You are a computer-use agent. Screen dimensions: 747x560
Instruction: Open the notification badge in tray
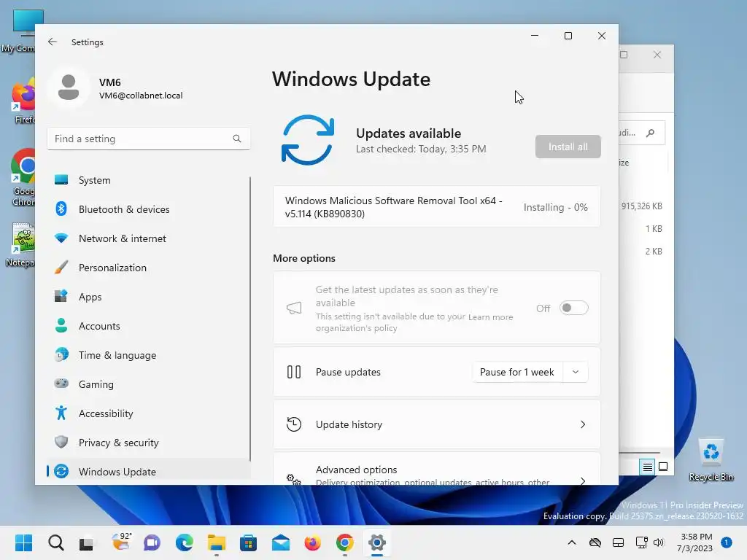[727, 542]
